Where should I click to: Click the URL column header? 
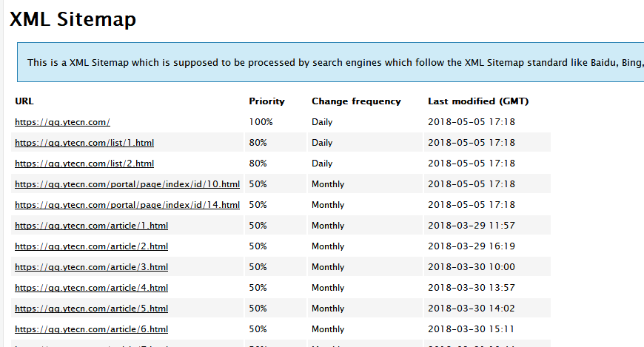click(24, 101)
